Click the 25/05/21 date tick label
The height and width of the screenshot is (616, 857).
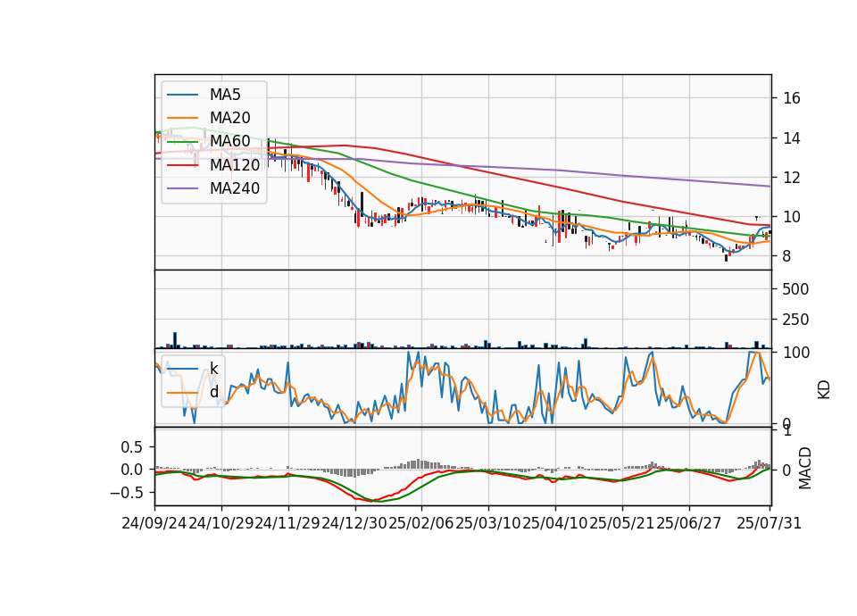point(622,523)
